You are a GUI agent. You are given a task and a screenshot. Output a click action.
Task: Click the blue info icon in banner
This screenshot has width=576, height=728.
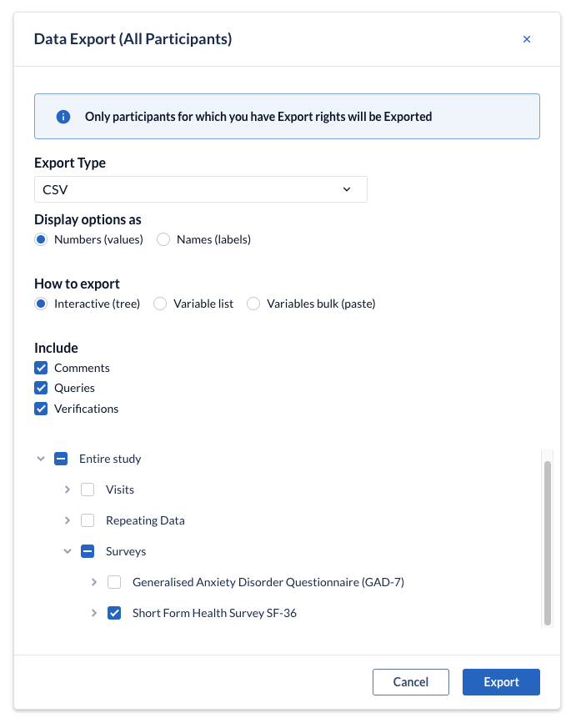[x=63, y=117]
